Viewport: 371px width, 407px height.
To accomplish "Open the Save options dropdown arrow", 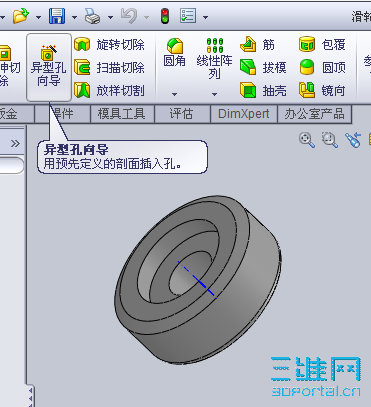I will 74,17.
